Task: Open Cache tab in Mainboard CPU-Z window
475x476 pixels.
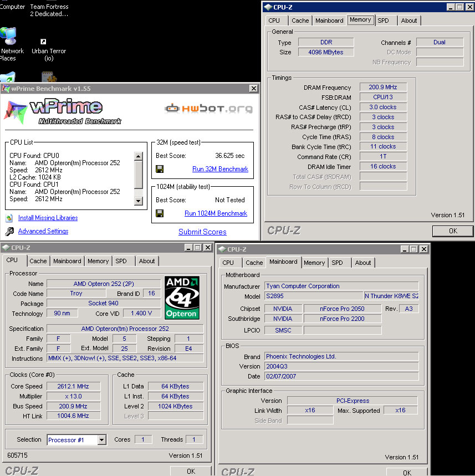Action: [254, 263]
